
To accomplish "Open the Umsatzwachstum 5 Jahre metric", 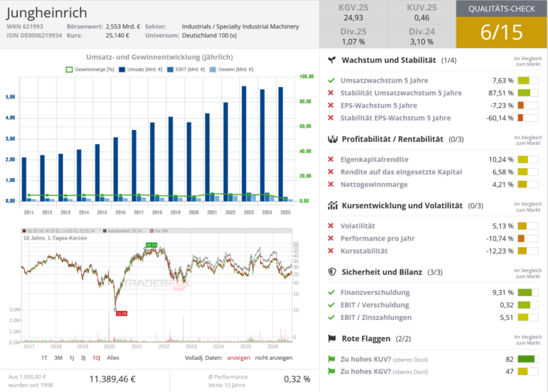I will tap(384, 80).
